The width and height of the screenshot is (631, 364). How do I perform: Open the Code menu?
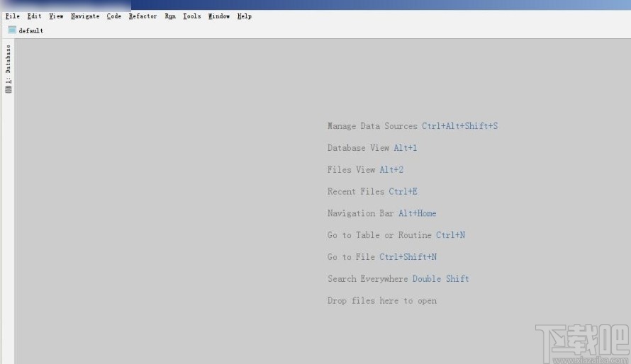(114, 16)
